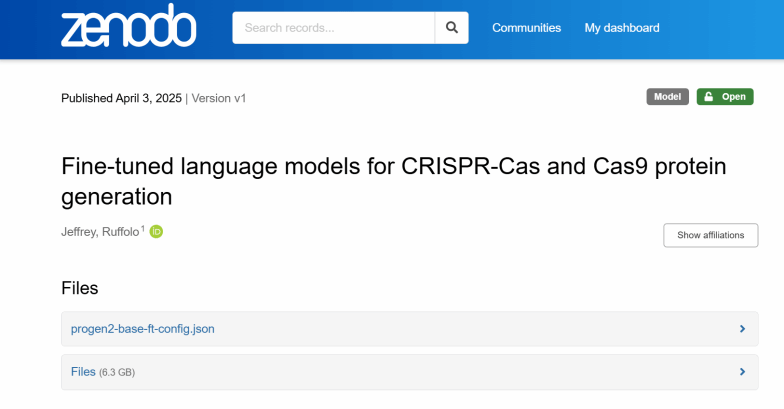Click the gray Model badge
This screenshot has width=784, height=409.
[x=667, y=97]
